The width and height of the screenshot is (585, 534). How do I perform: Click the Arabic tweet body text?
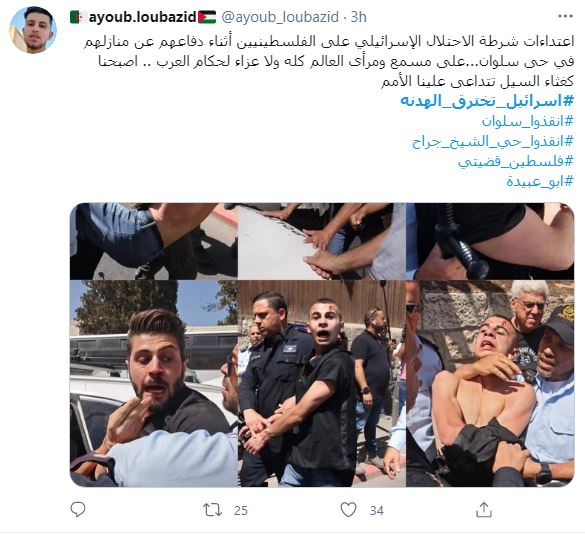[x=329, y=61]
